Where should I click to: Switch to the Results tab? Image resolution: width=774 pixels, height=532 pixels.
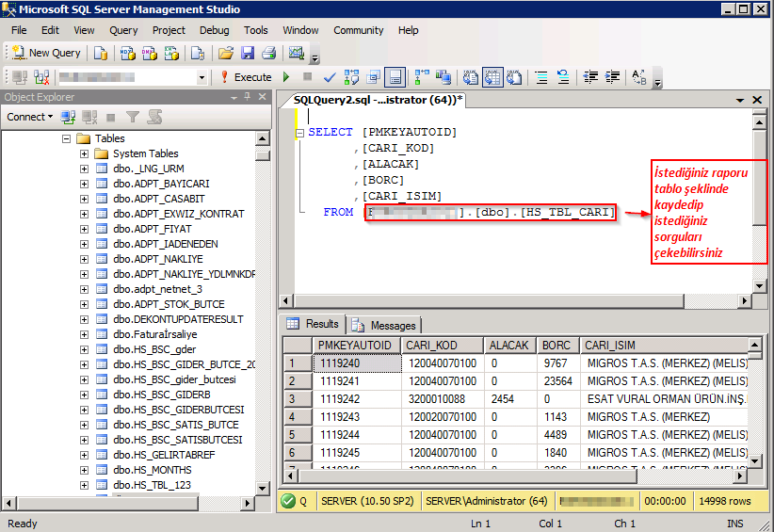tap(313, 324)
